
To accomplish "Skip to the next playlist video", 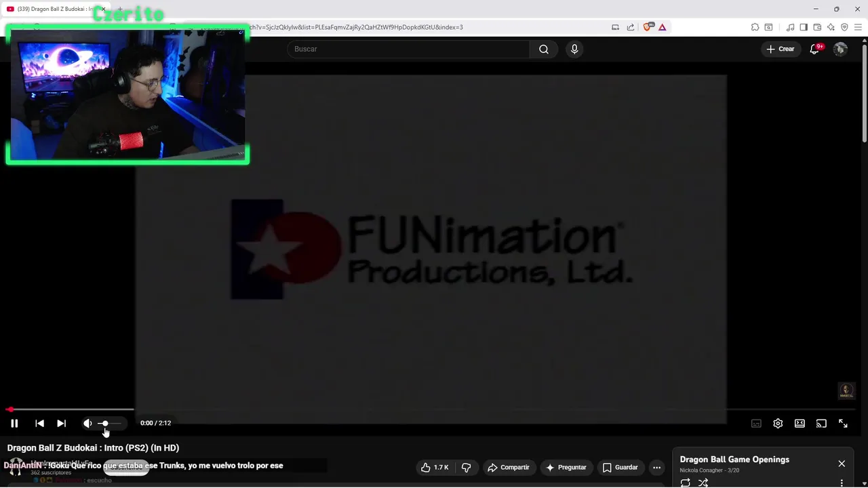I will click(61, 423).
